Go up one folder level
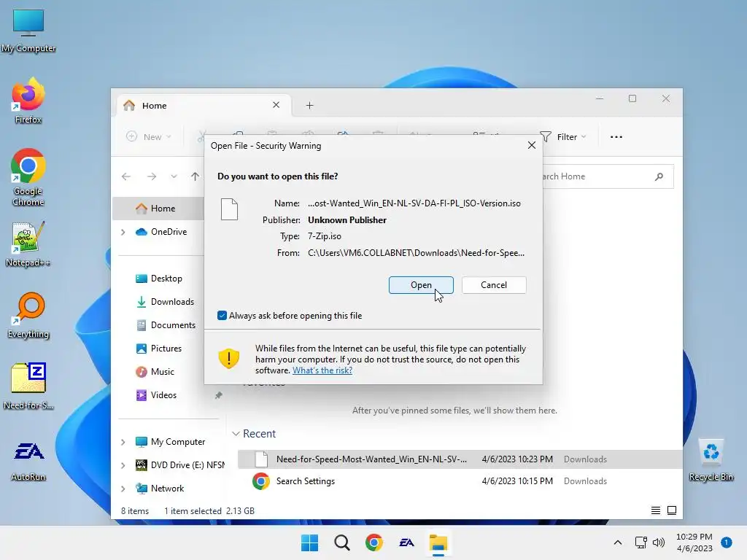This screenshot has width=747, height=560. (195, 176)
